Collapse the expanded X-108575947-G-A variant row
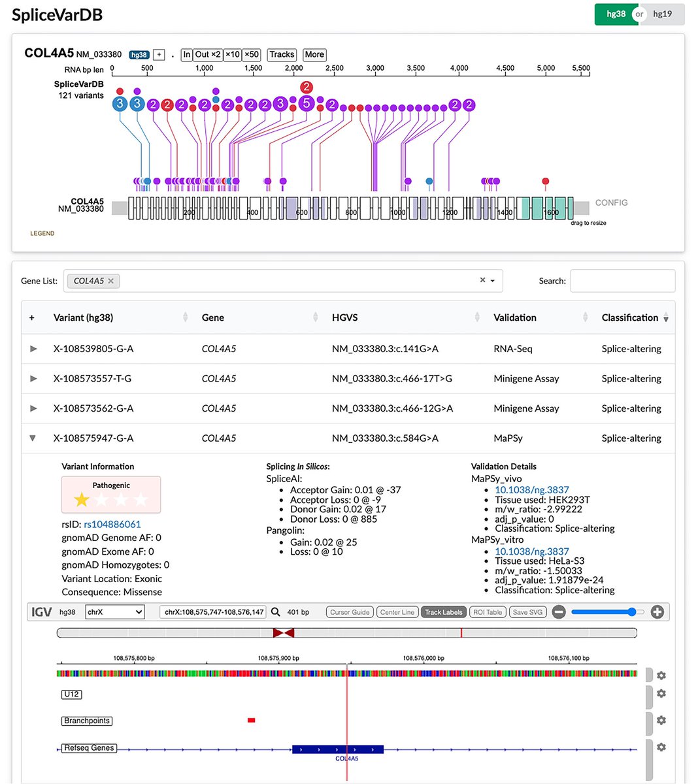Screen dimensions: 698x784 coord(33,438)
